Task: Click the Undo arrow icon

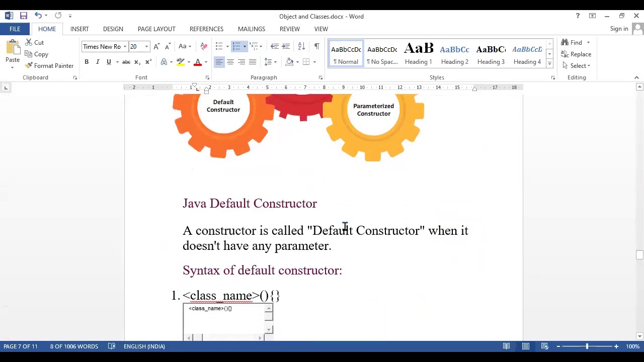Action: [38, 16]
